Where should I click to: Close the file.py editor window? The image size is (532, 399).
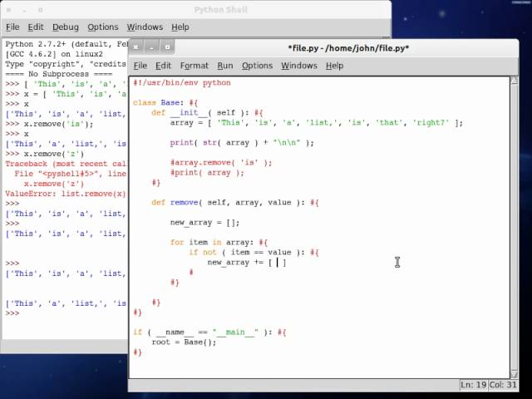coord(135,47)
